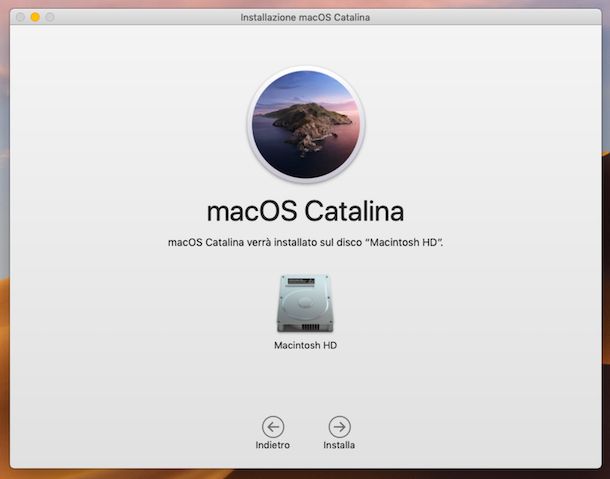Minimize the installer with yellow button
610x479 pixels.
pos(35,17)
